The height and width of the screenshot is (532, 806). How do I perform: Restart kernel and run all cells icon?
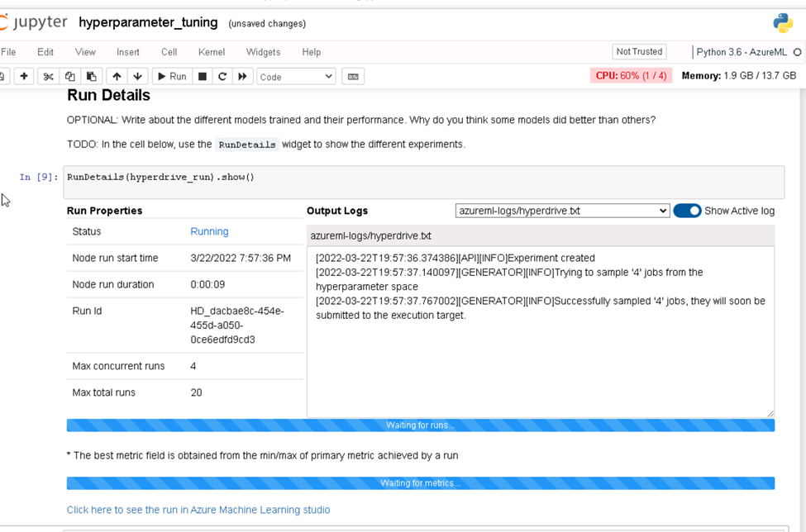tap(242, 77)
